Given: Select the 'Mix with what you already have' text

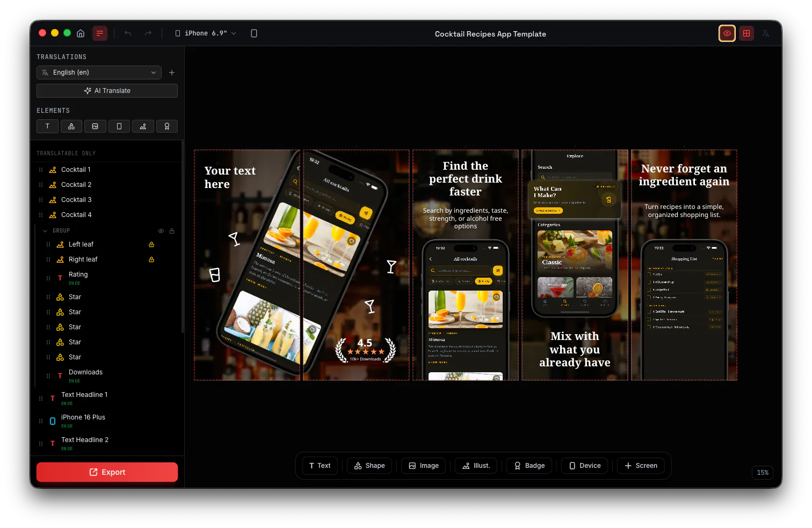Looking at the screenshot, I should click(575, 349).
